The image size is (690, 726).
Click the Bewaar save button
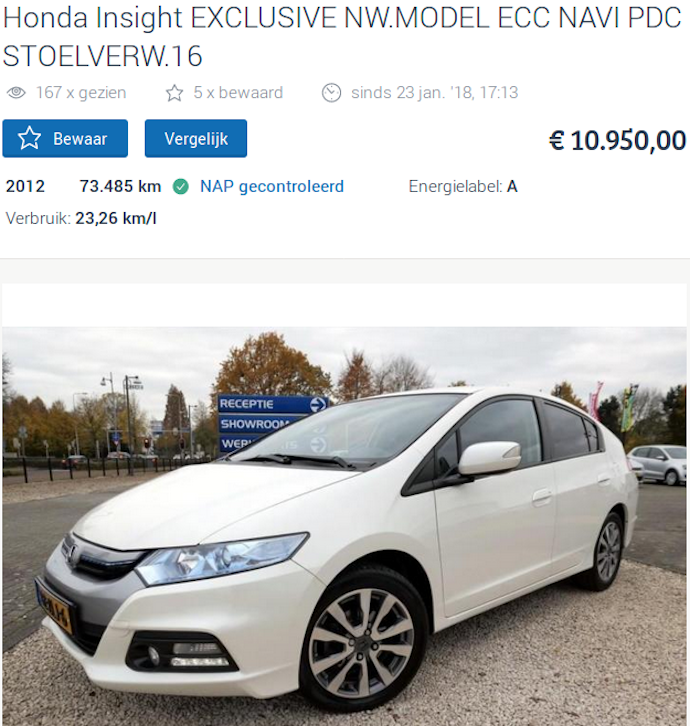tap(65, 138)
